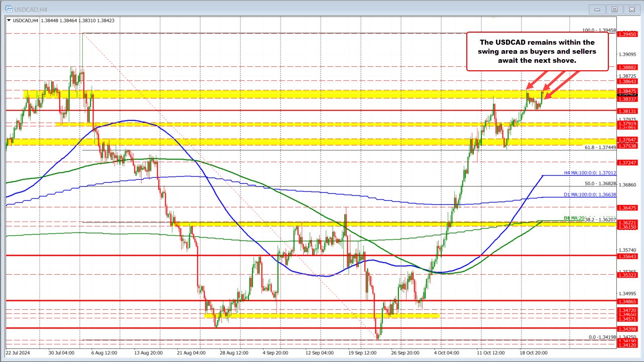Click the 38.2 - 1.36207 Fibonacci label
This screenshot has width=644, height=362.
click(600, 219)
